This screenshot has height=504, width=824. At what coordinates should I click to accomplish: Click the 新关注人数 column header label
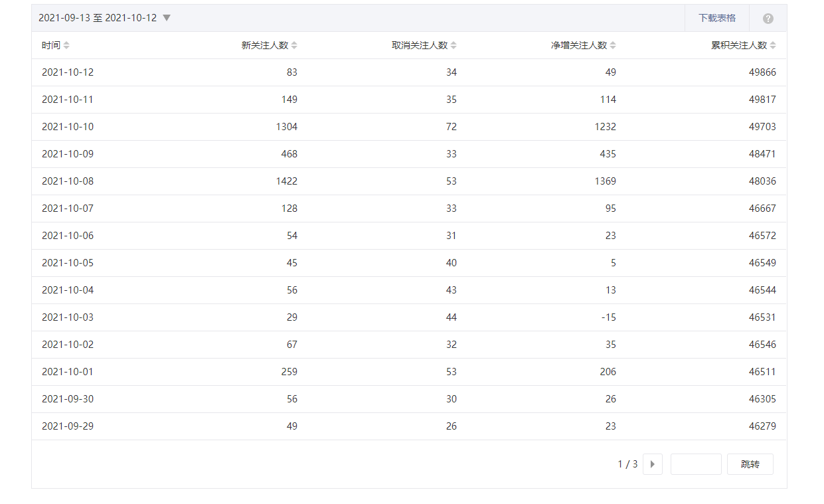point(265,45)
